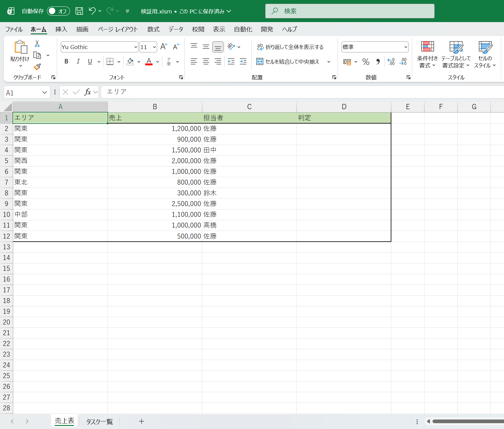
Task: Expand the merge cells dropdown arrow
Action: 329,62
